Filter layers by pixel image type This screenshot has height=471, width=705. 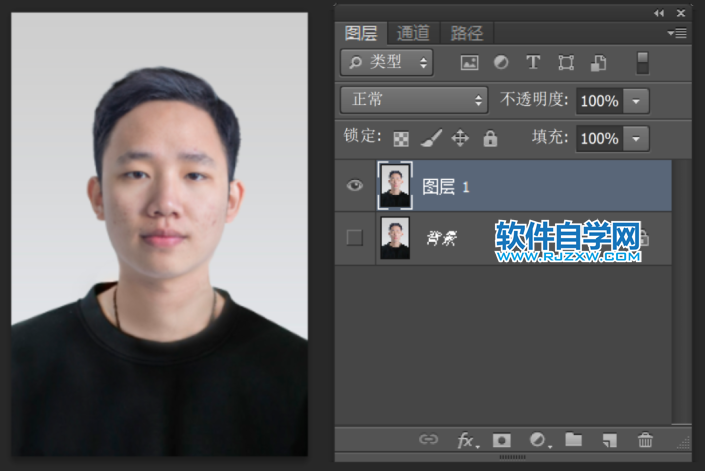tap(469, 62)
